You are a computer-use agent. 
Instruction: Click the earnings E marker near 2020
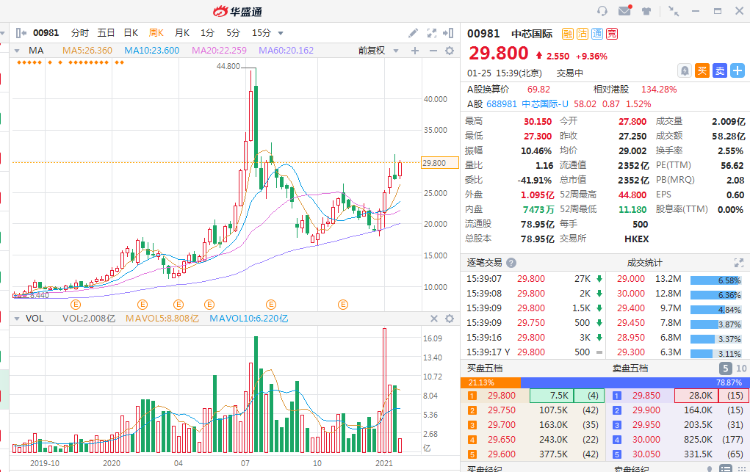click(x=142, y=304)
